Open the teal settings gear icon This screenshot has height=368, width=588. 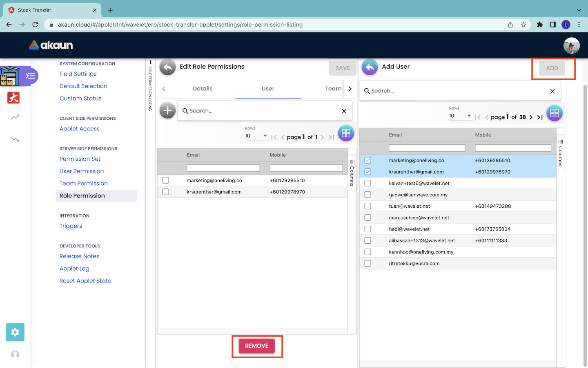pyautogui.click(x=15, y=332)
